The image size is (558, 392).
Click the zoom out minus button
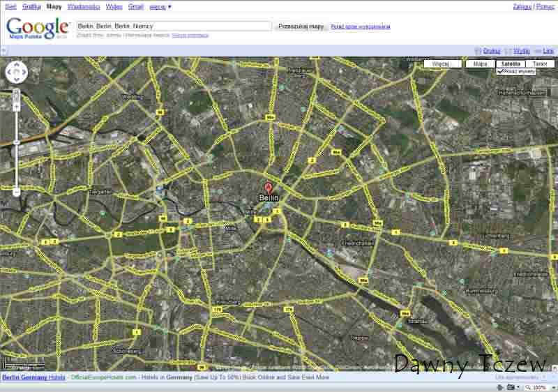tap(16, 192)
